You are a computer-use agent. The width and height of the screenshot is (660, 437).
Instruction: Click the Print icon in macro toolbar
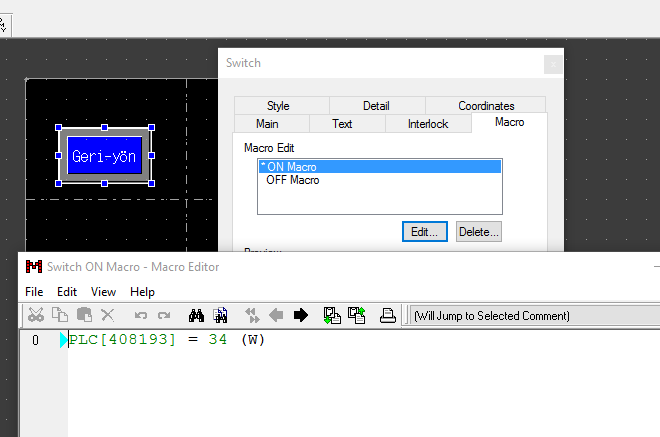coord(388,316)
